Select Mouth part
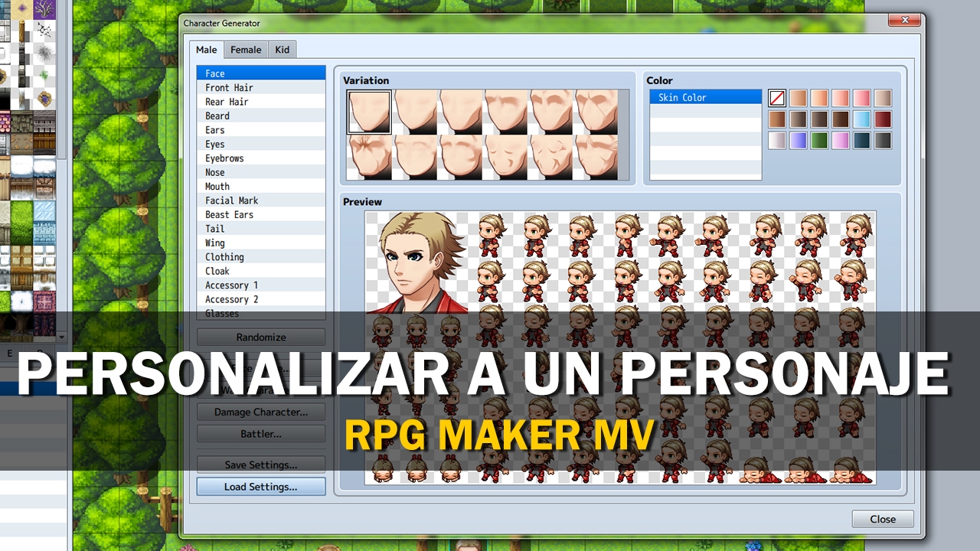Viewport: 980px width, 551px height. pyautogui.click(x=261, y=187)
